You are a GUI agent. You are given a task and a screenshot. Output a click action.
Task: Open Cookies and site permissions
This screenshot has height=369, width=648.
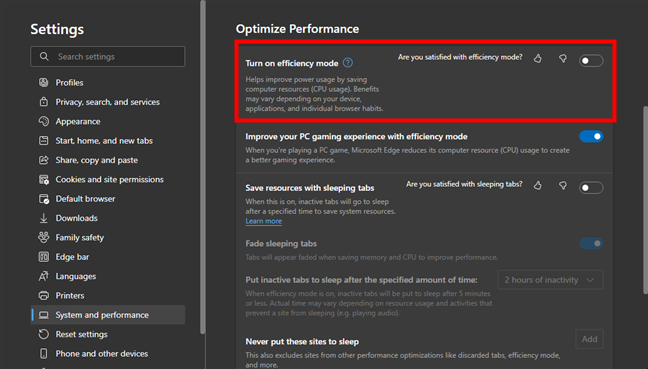pyautogui.click(x=107, y=179)
